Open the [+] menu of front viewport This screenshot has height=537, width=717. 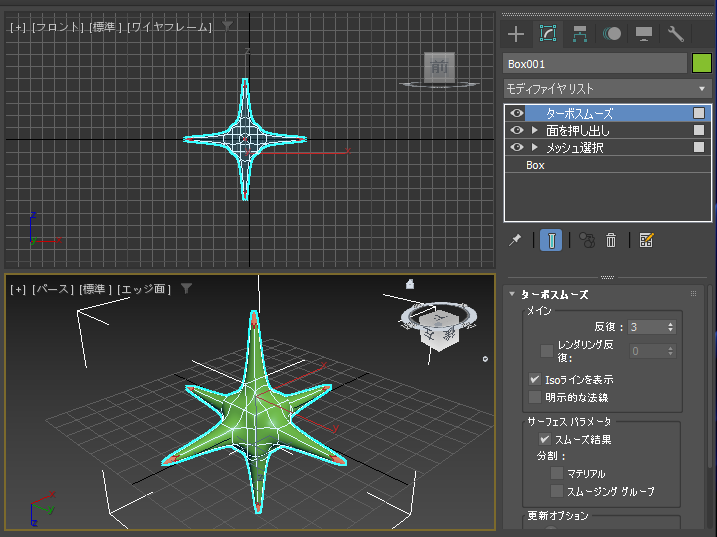coord(18,27)
